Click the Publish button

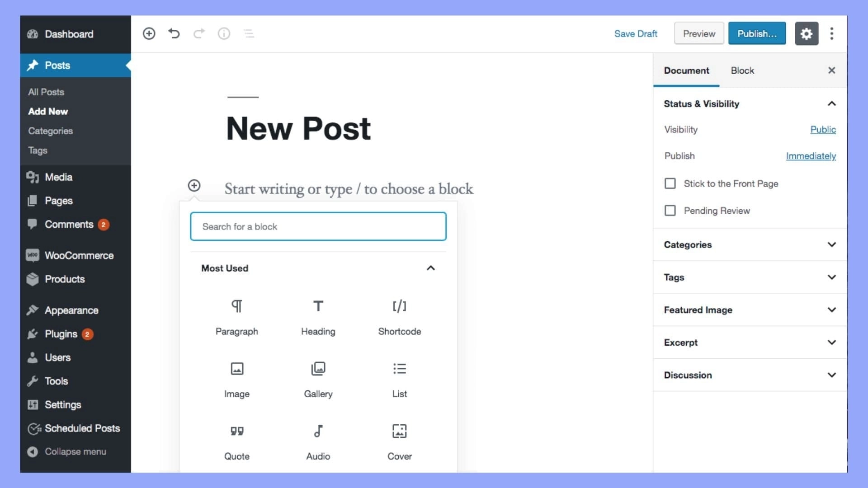[x=757, y=33]
